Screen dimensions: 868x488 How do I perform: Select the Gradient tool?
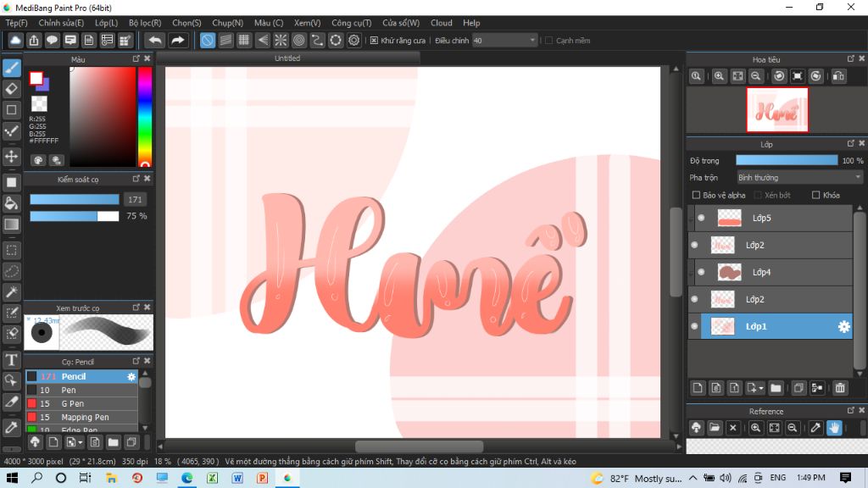[12, 224]
